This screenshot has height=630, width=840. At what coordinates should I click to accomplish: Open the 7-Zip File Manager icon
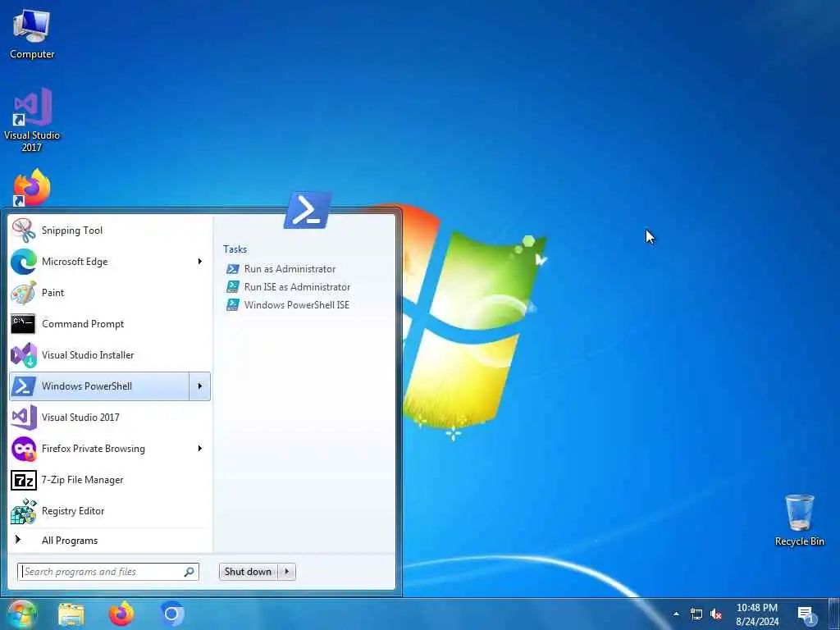click(x=24, y=479)
